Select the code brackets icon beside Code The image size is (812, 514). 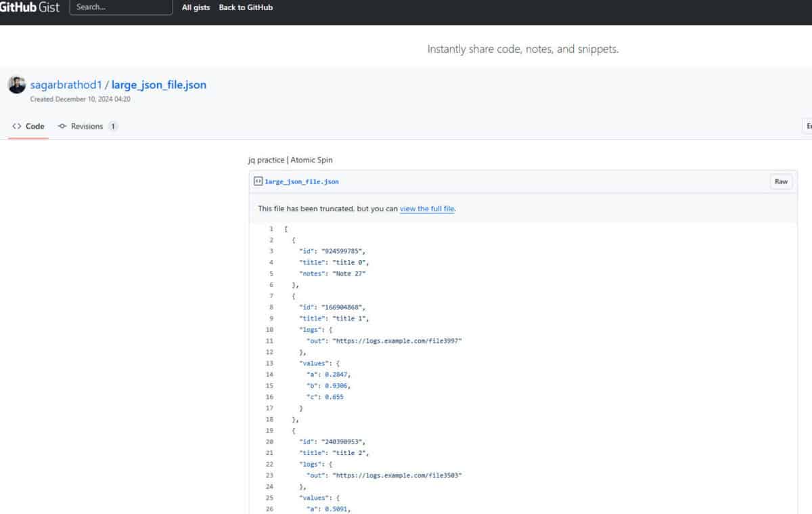click(16, 126)
